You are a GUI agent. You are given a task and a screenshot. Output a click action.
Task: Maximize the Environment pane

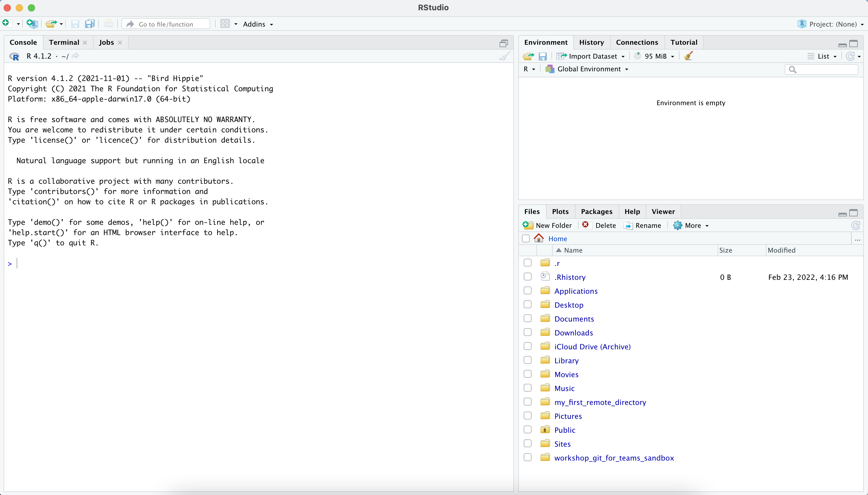pyautogui.click(x=854, y=44)
